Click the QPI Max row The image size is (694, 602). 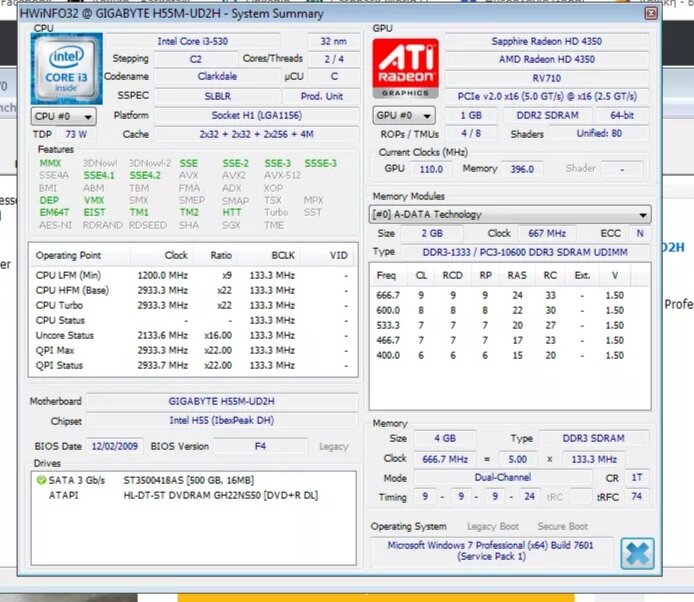(x=193, y=351)
